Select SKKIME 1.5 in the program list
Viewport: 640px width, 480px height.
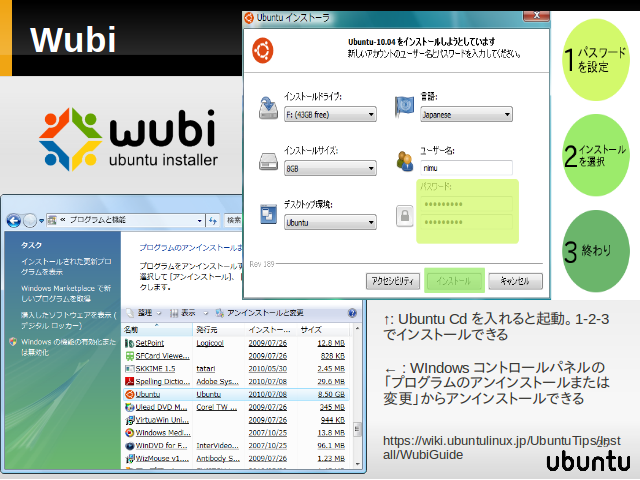[x=236, y=369]
